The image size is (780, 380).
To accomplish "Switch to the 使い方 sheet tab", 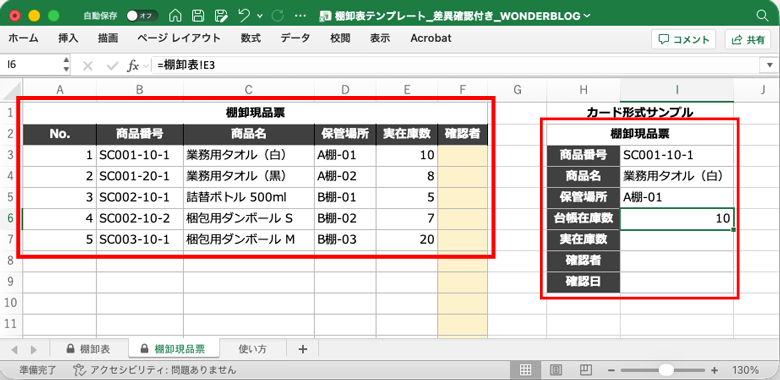I will (x=253, y=349).
